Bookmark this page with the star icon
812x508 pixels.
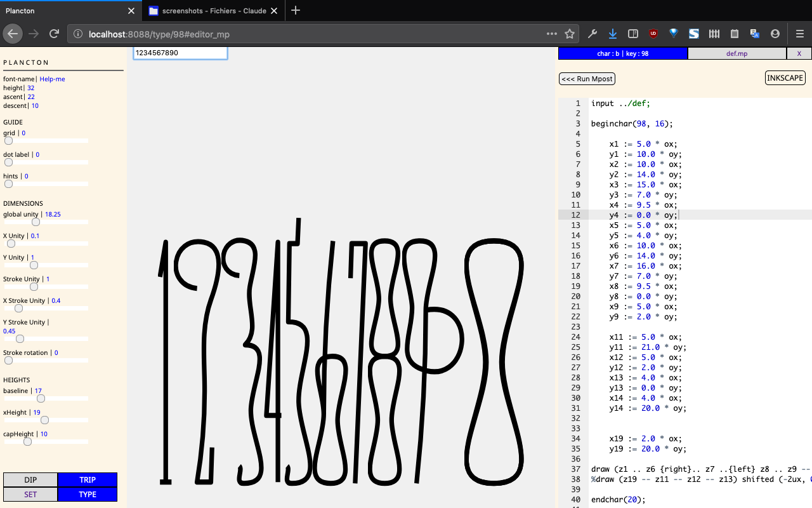(x=570, y=34)
